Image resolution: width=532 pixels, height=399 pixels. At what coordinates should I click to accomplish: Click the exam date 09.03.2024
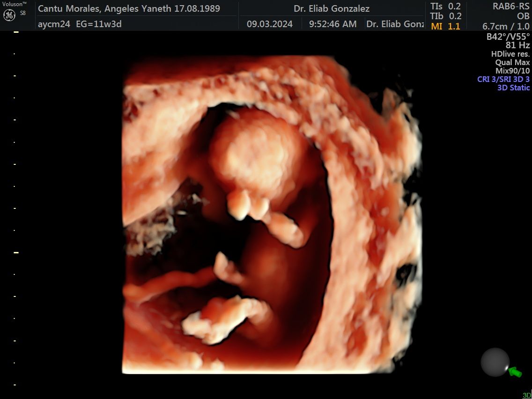point(269,24)
